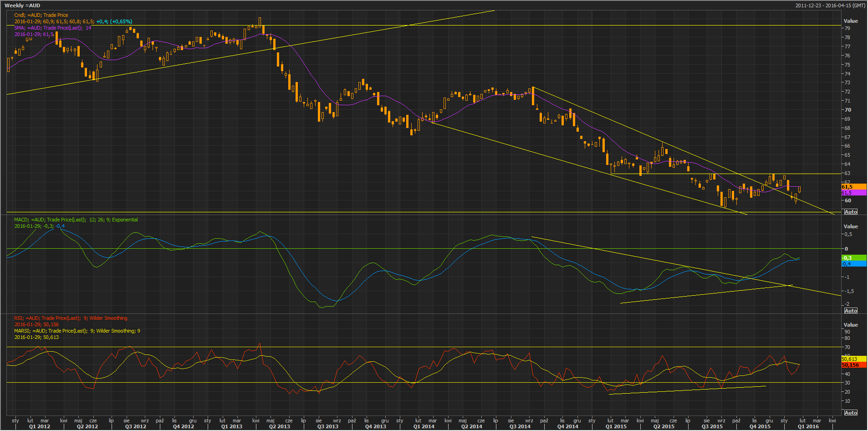The height and width of the screenshot is (431, 868).
Task: Click the 79 level on the price axis
Action: click(847, 28)
